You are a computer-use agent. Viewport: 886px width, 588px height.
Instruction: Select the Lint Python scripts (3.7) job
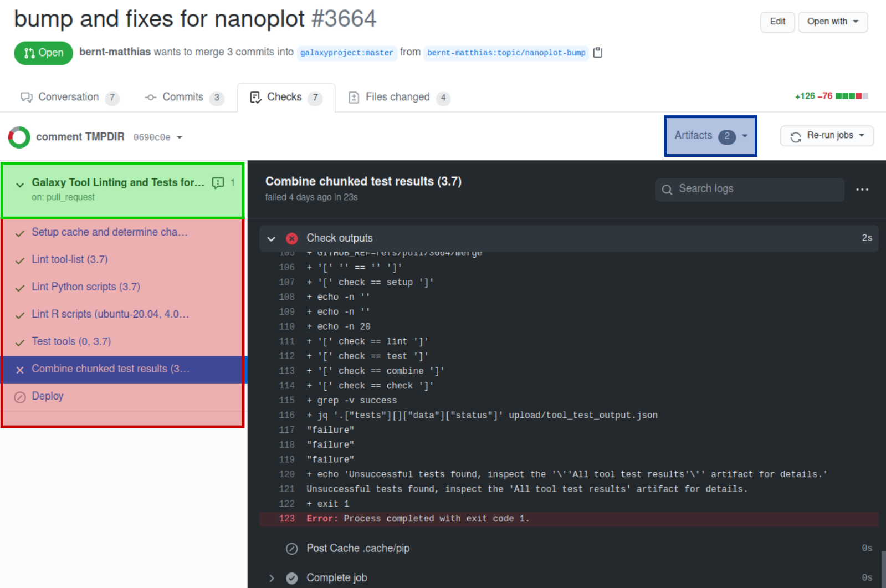coord(123,287)
